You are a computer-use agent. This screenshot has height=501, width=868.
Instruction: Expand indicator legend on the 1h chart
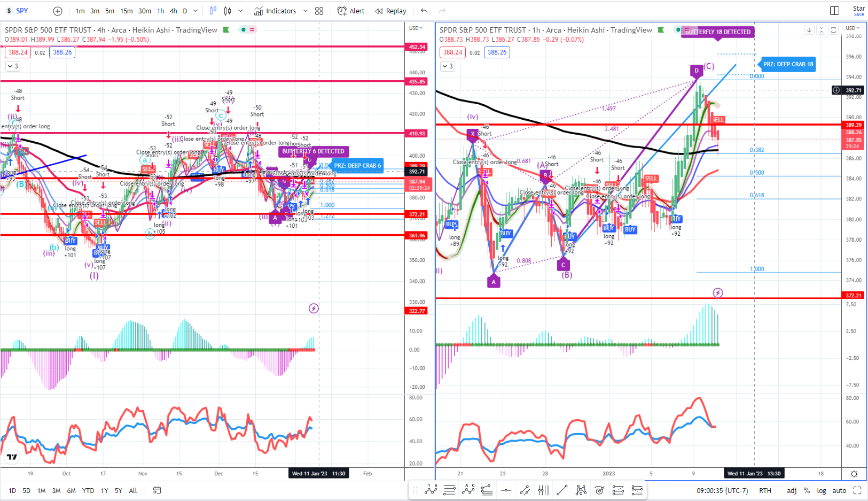click(447, 66)
